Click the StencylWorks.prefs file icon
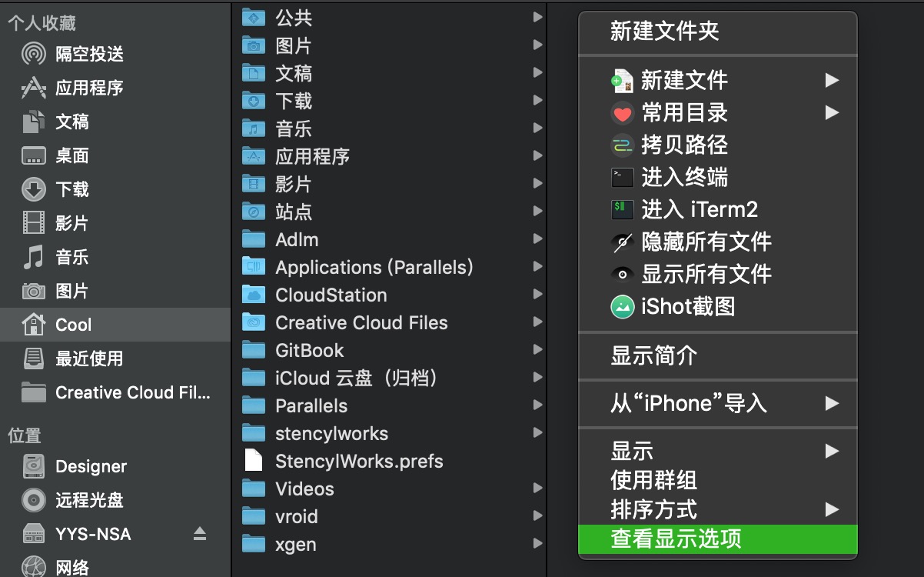This screenshot has height=577, width=924. (x=253, y=461)
